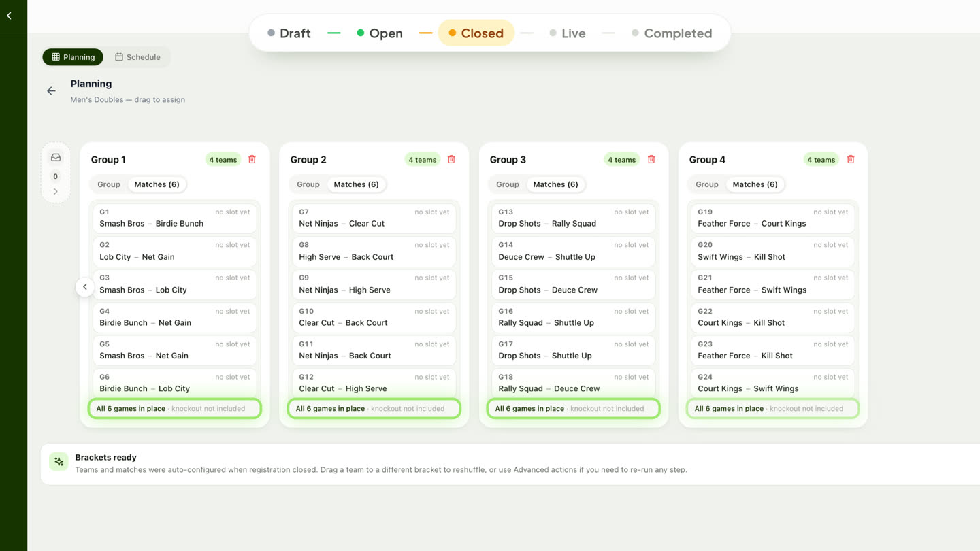Set tournament status to Draft
The height and width of the screenshot is (551, 980).
coord(289,33)
